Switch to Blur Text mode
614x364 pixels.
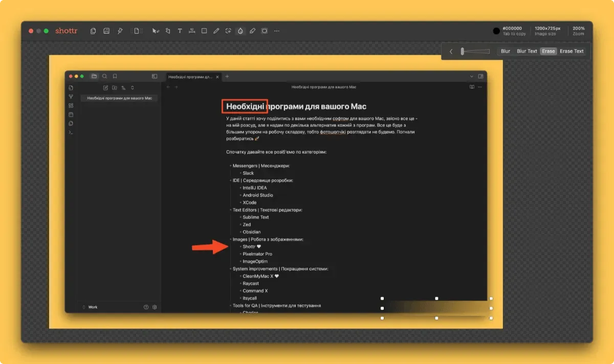pyautogui.click(x=527, y=51)
